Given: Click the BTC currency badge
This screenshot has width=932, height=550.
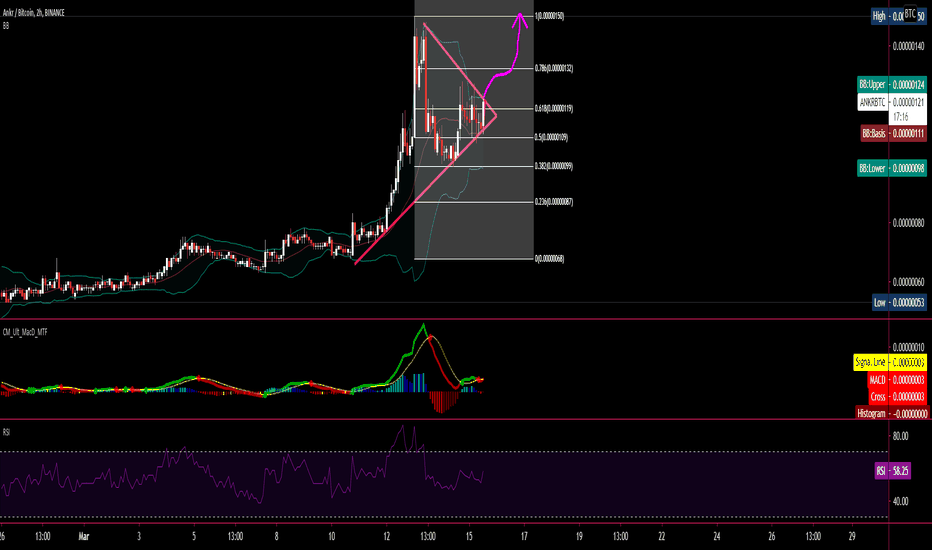Looking at the screenshot, I should tap(909, 13).
